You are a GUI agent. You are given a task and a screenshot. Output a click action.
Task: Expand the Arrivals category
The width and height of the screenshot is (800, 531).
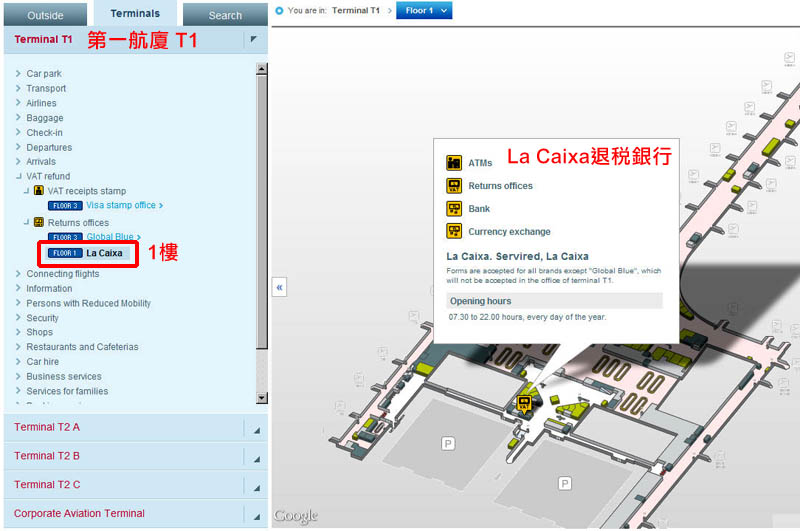click(41, 162)
